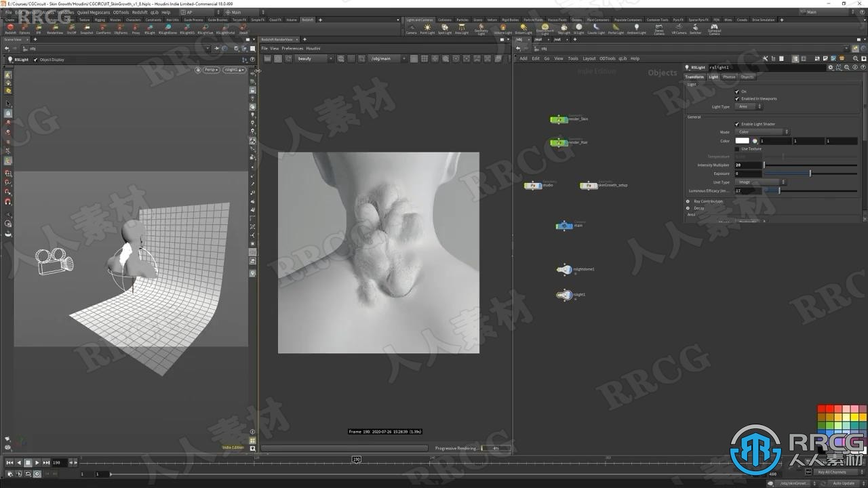Image resolution: width=868 pixels, height=488 pixels.
Task: Open the Lights and Cameras shelf tab
Action: click(x=419, y=20)
